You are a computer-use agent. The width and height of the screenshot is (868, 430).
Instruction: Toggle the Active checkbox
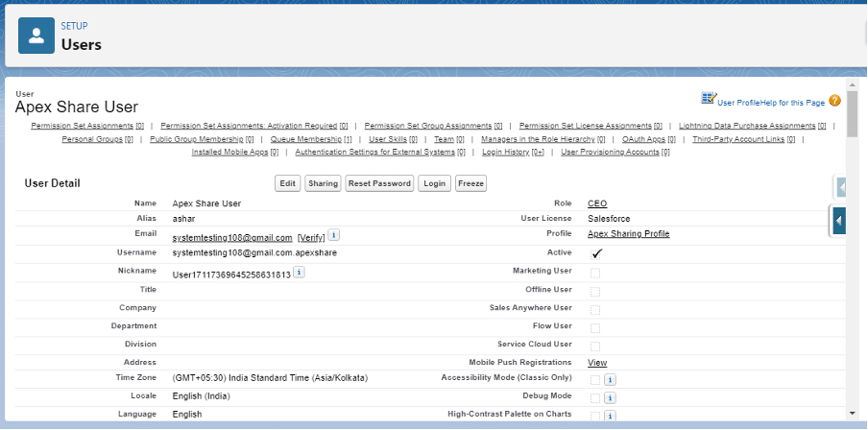595,254
